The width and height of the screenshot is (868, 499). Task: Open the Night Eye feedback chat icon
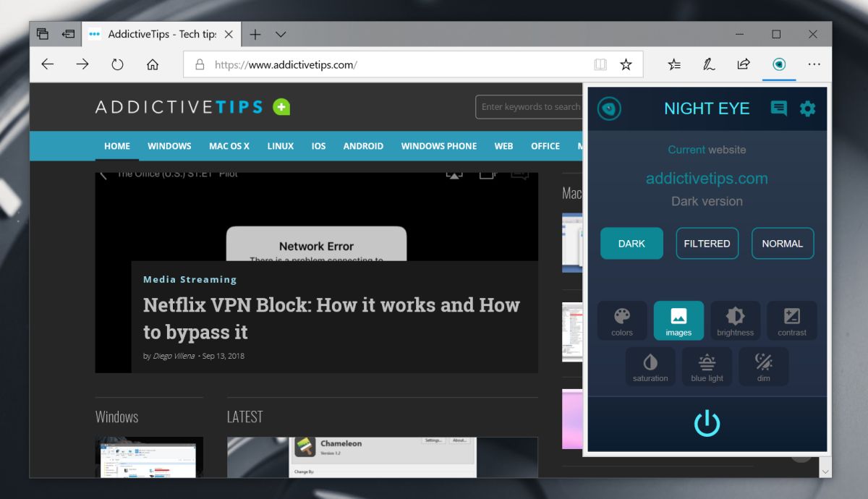click(778, 108)
